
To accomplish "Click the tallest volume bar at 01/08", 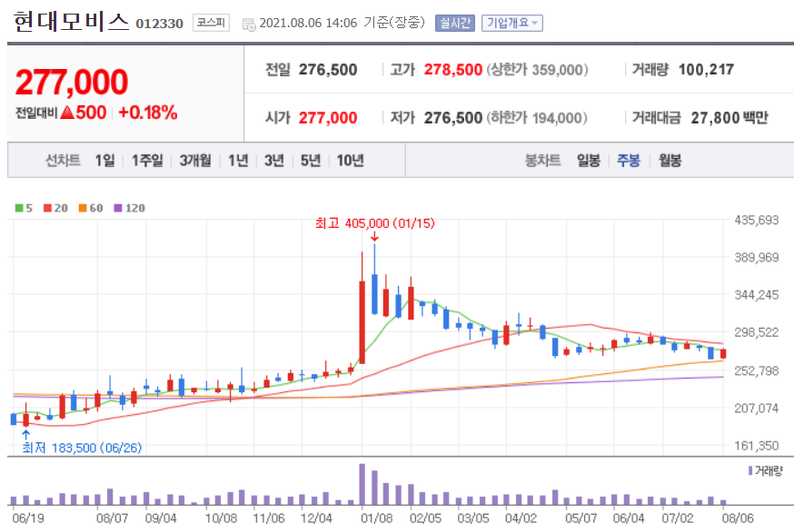I will [362, 484].
